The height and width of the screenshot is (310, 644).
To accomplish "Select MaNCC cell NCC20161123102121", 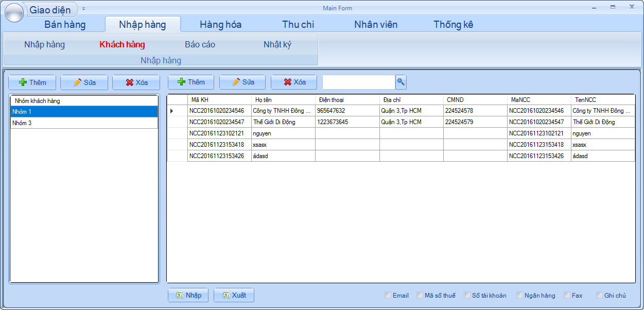I will pos(539,133).
